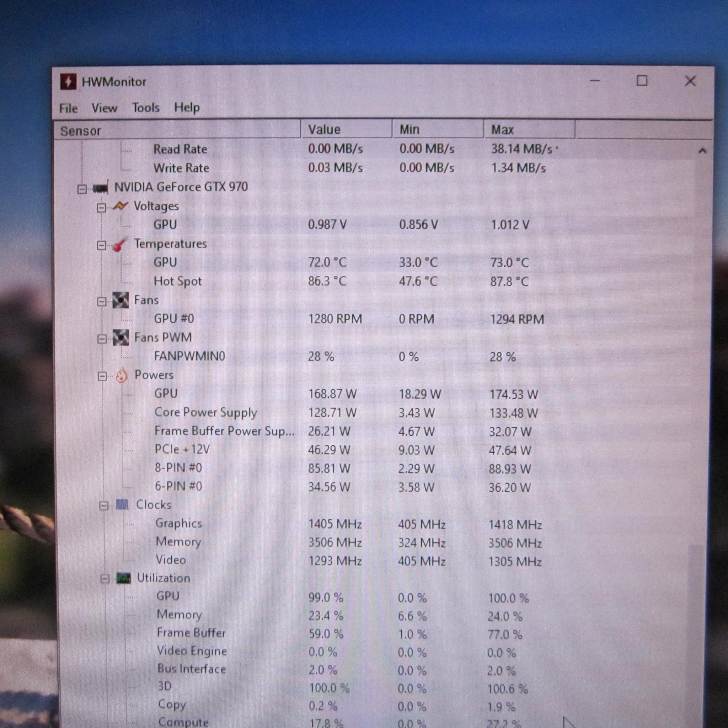
Task: Select the Frame Buffer Power Supply row
Action: click(x=375, y=431)
